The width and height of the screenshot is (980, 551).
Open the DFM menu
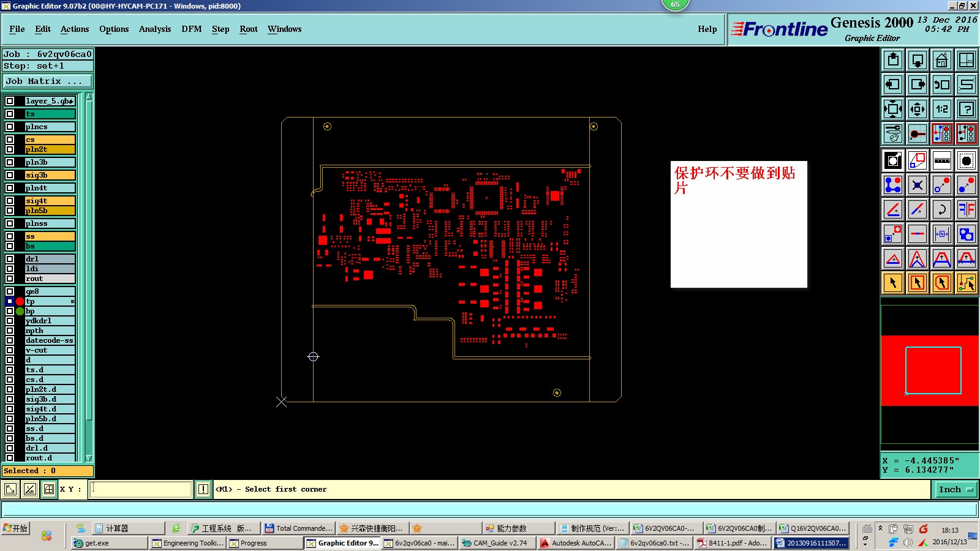192,29
